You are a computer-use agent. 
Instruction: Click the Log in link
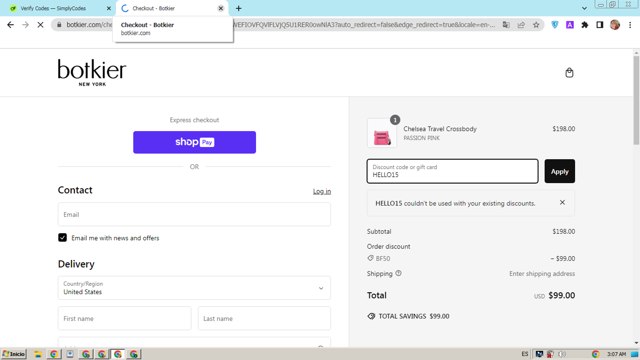click(322, 191)
